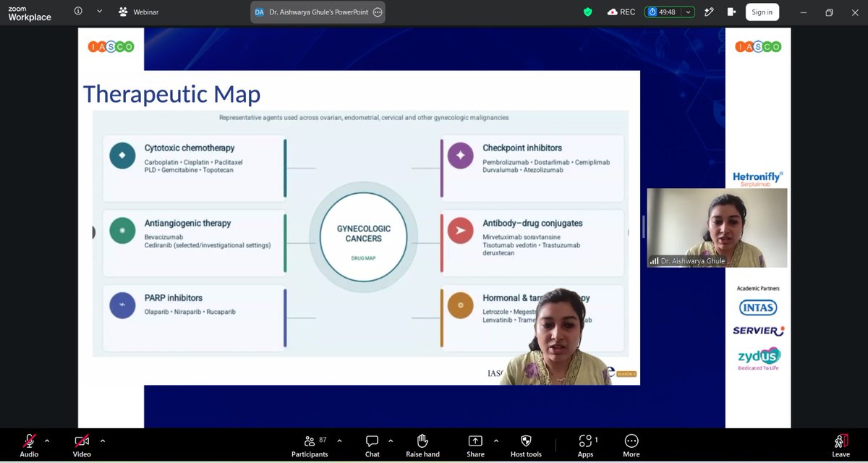This screenshot has height=463, width=868.
Task: Open Host tools
Action: click(x=526, y=445)
